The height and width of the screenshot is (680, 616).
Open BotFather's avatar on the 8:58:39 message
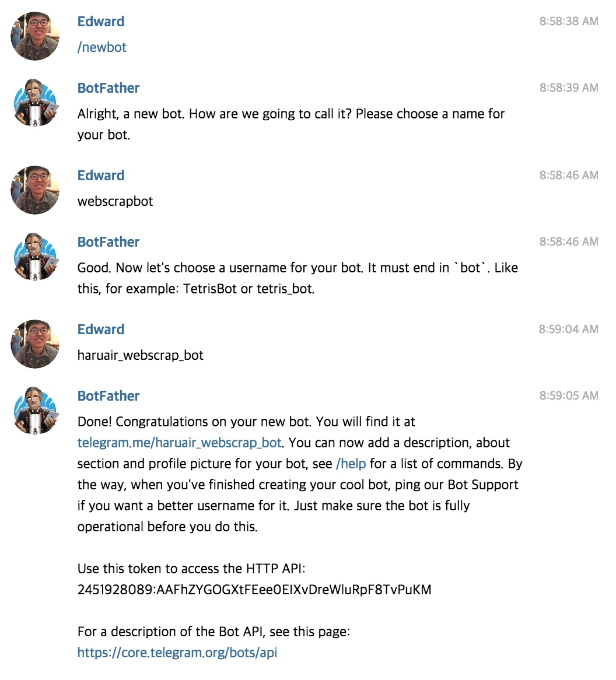[34, 103]
